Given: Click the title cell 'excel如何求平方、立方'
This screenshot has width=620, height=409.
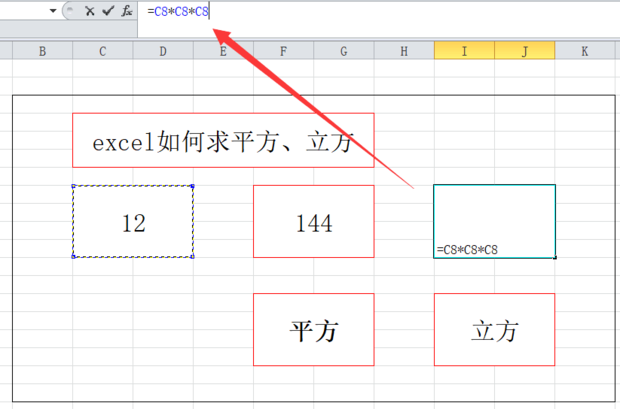Looking at the screenshot, I should 223,140.
